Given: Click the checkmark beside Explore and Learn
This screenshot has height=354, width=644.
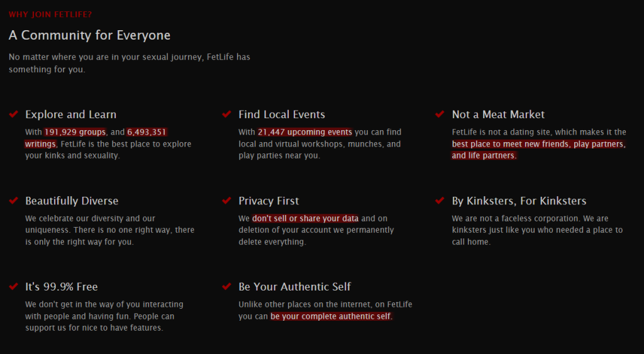Looking at the screenshot, I should pyautogui.click(x=13, y=114).
